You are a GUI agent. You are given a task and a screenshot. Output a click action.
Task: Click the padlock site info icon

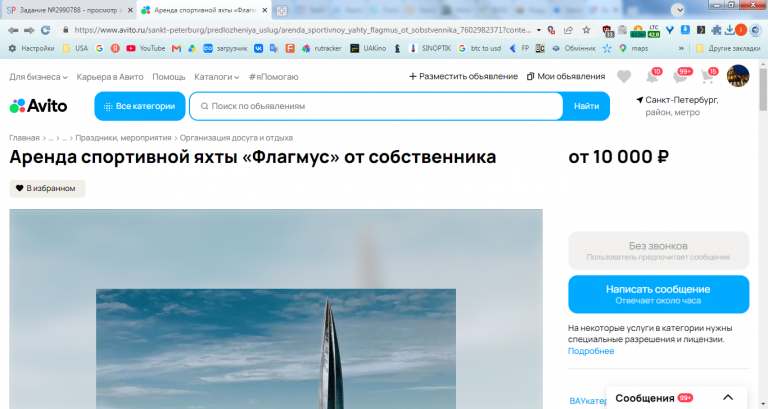coord(66,30)
